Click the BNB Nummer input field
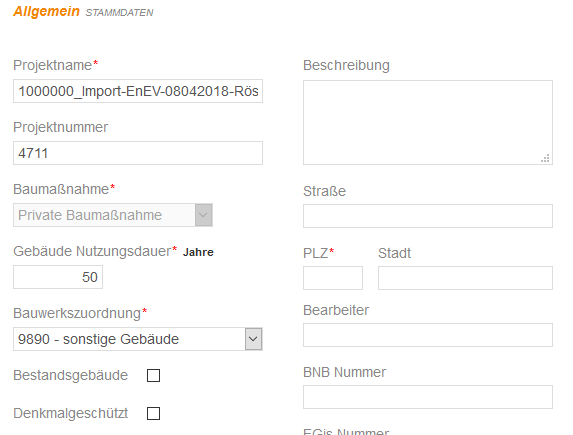573x435 pixels. click(428, 397)
